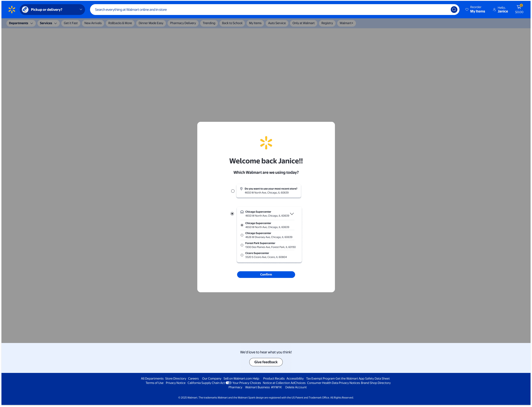Click the Walmart spark logo in header
The image size is (532, 407).
click(12, 10)
